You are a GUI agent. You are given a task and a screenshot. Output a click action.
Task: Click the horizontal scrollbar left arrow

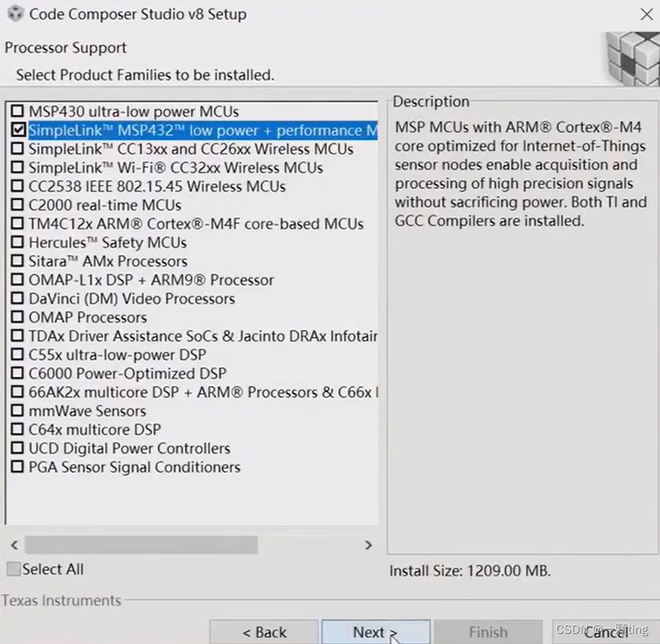click(x=15, y=545)
